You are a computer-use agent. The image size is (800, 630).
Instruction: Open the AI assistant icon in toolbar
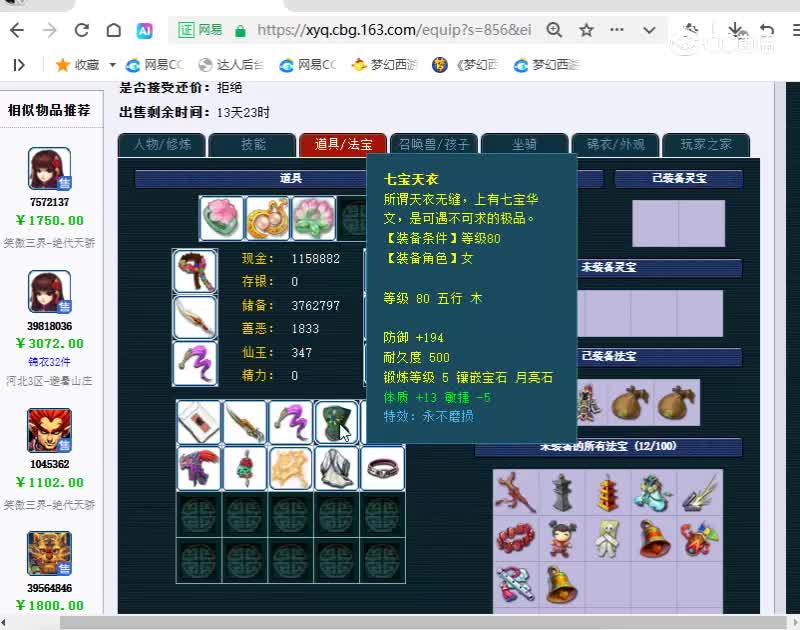144,31
